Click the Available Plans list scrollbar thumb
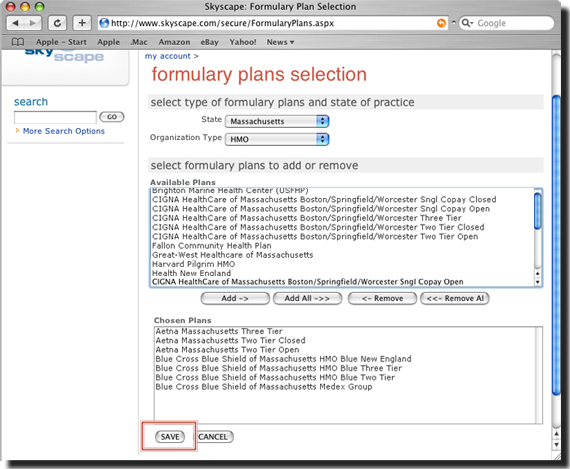The height and width of the screenshot is (469, 570). coord(537,211)
